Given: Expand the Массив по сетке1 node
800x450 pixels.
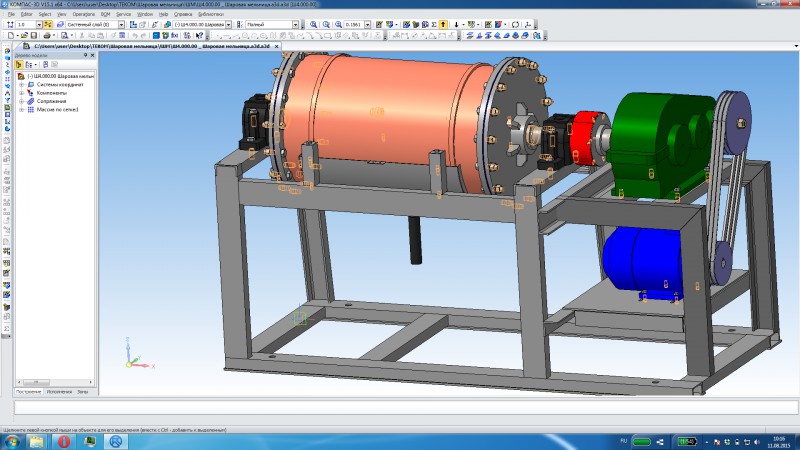Looking at the screenshot, I should pos(21,109).
